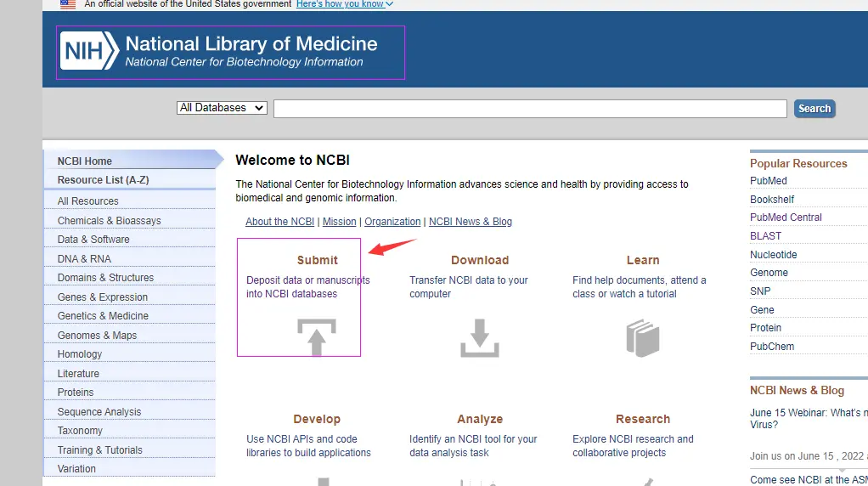The image size is (868, 486).
Task: Click the Download heading
Action: (x=480, y=260)
